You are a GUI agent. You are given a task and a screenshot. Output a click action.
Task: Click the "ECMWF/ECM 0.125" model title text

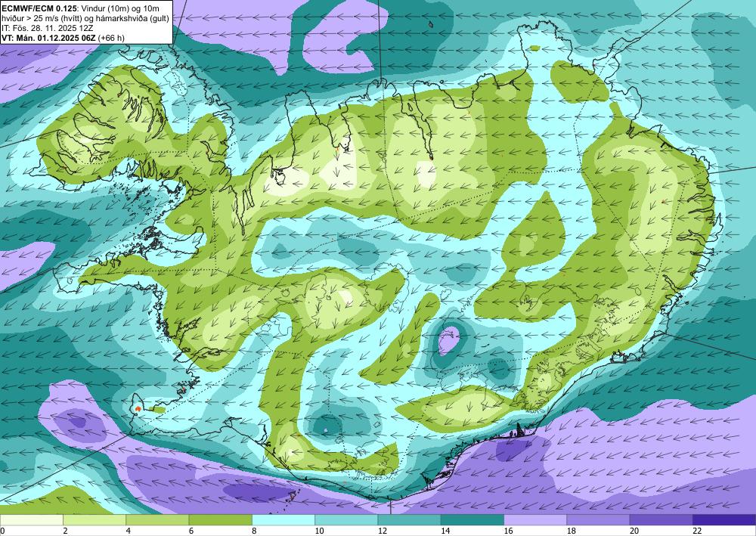point(38,8)
